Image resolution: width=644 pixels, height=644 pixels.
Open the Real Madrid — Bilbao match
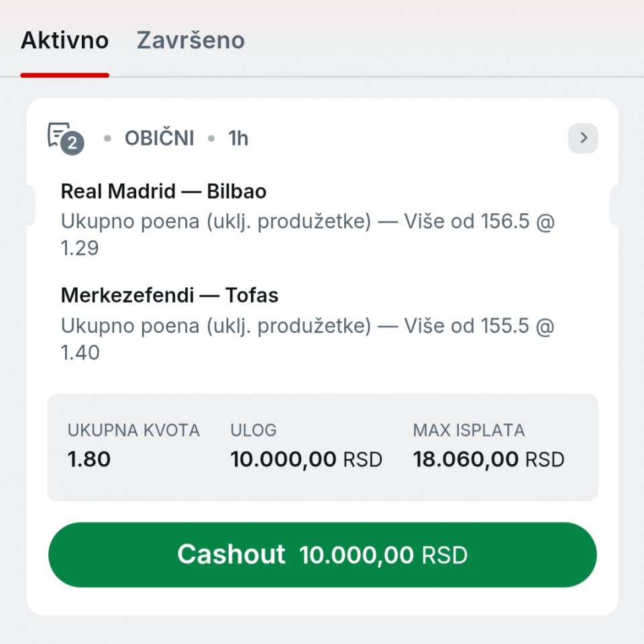pyautogui.click(x=164, y=192)
